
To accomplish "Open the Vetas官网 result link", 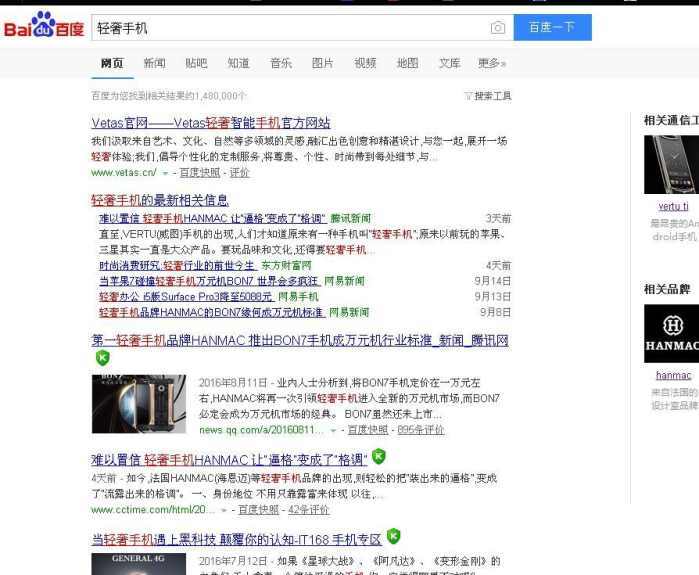I will (x=211, y=123).
